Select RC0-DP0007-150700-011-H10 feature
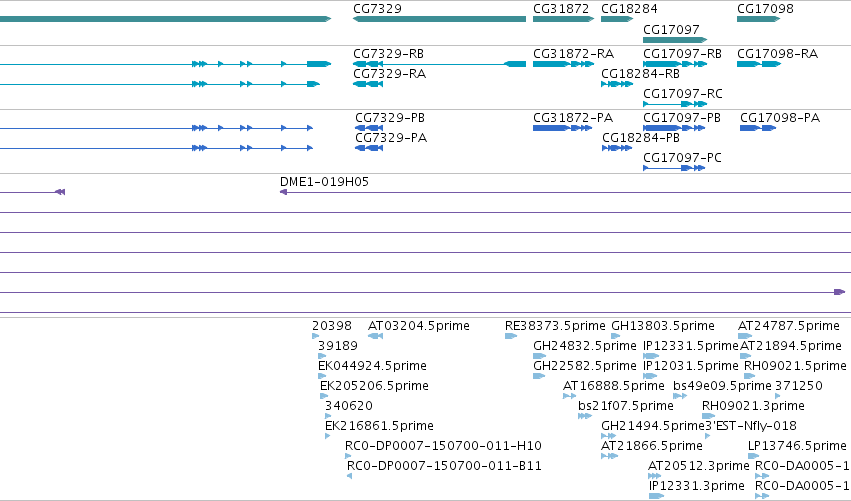The height and width of the screenshot is (501, 851). [348, 456]
